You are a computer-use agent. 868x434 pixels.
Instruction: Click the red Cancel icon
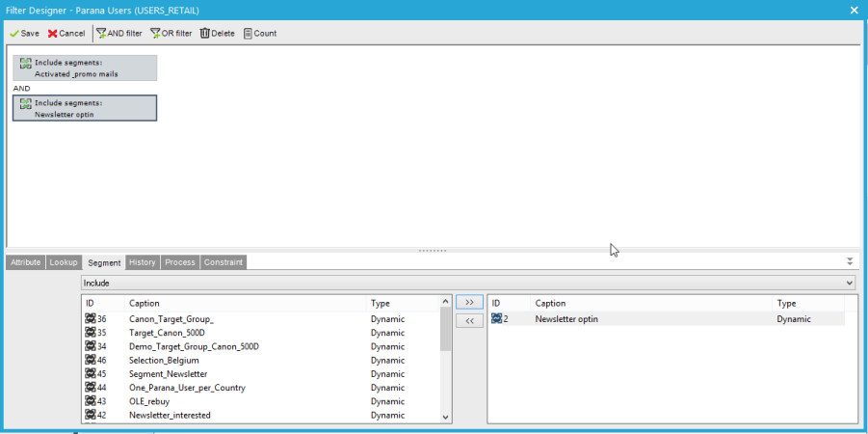53,34
